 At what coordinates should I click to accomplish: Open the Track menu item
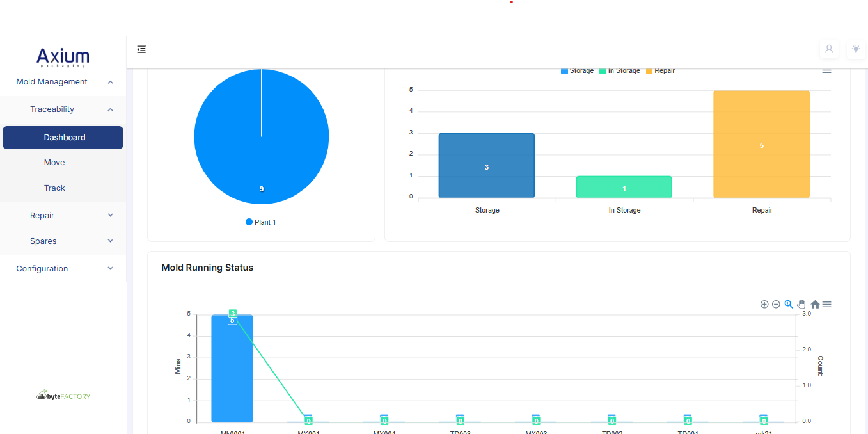(63, 188)
